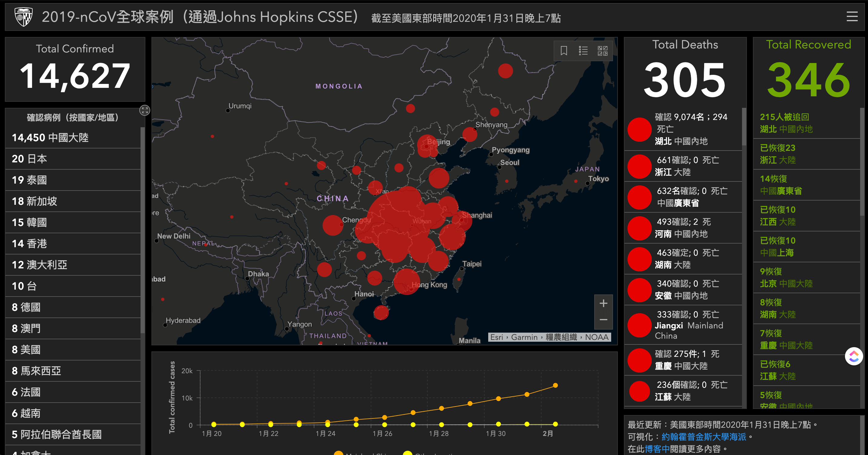This screenshot has width=868, height=455.
Task: Click the recovered list vertical scrollbar
Action: coord(862,162)
